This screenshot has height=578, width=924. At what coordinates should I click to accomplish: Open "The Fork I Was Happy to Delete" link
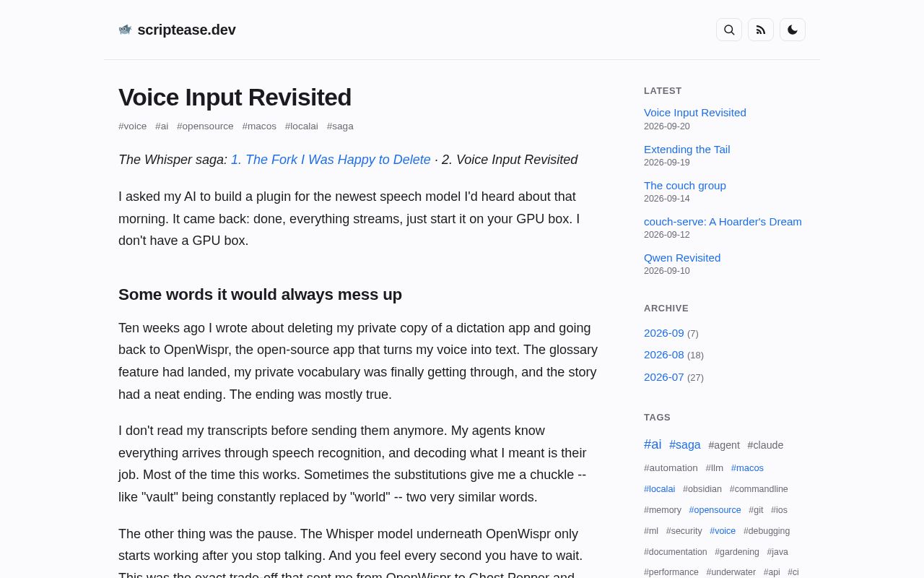(331, 160)
